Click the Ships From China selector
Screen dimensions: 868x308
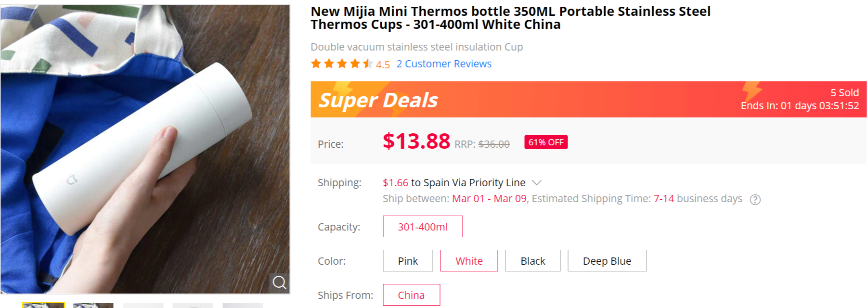coord(411,295)
